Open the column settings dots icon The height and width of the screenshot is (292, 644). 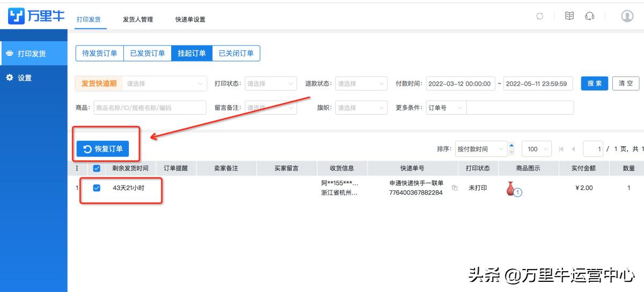coord(77,168)
